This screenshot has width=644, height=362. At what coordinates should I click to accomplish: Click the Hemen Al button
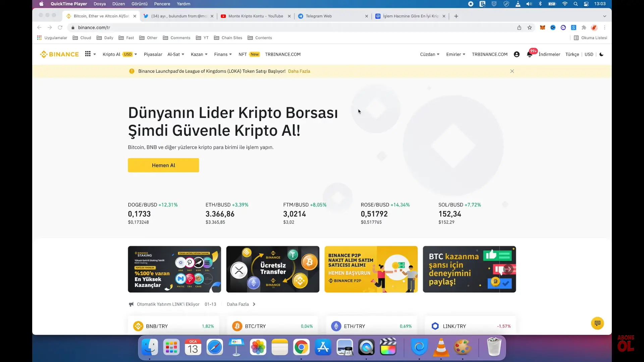pyautogui.click(x=163, y=165)
